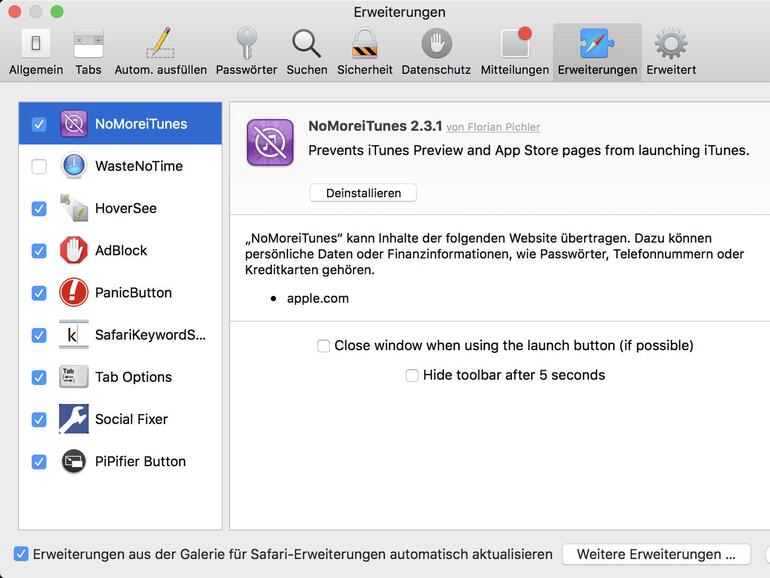
Task: Open the Datenschutz hand pane
Action: click(436, 52)
